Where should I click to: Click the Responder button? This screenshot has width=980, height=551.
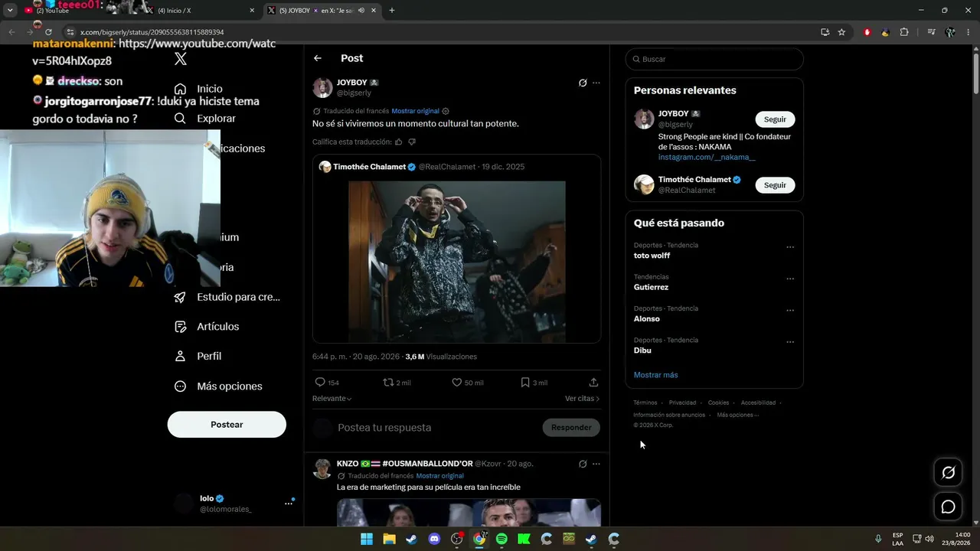[x=571, y=428]
